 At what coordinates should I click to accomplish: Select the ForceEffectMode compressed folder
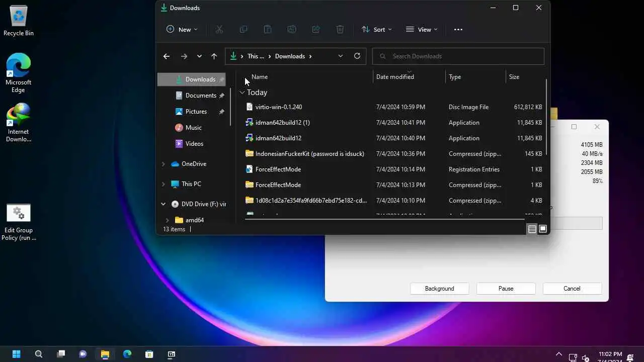coord(393,185)
